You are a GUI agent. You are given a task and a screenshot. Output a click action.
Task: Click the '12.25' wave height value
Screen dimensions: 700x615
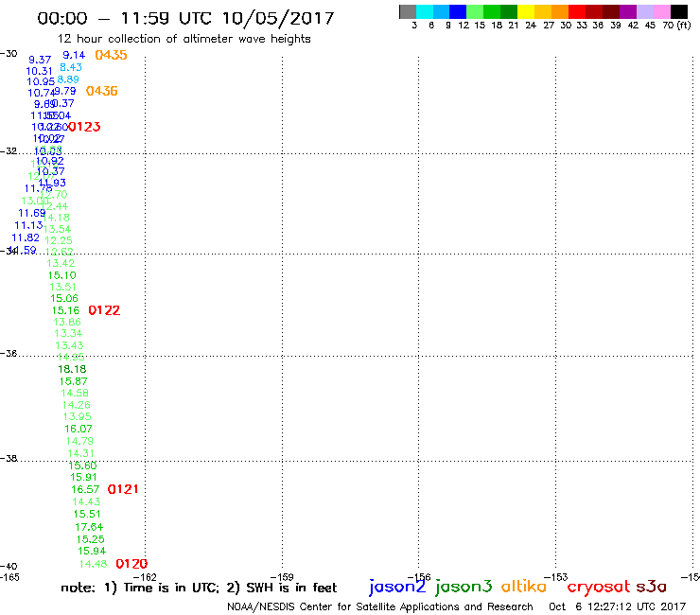[x=59, y=240]
